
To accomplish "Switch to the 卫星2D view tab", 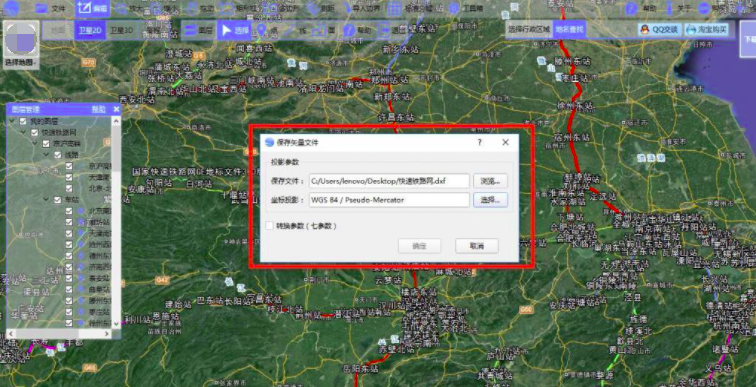I will click(x=90, y=30).
